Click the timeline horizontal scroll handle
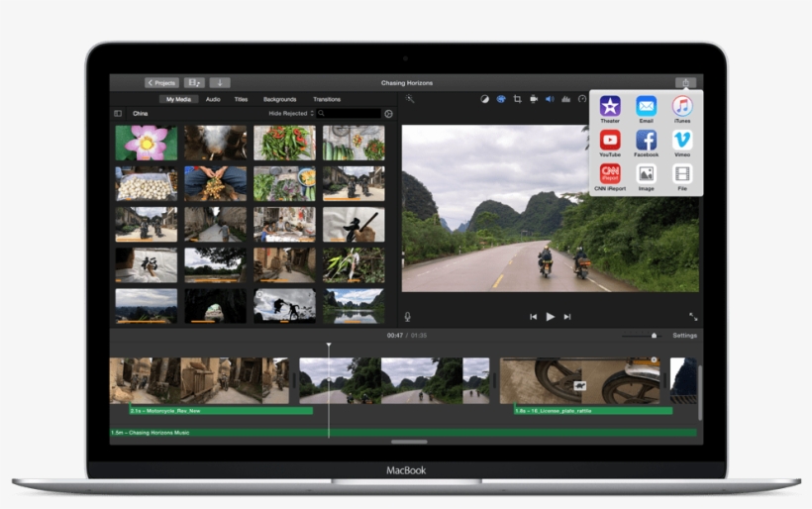 tap(409, 442)
